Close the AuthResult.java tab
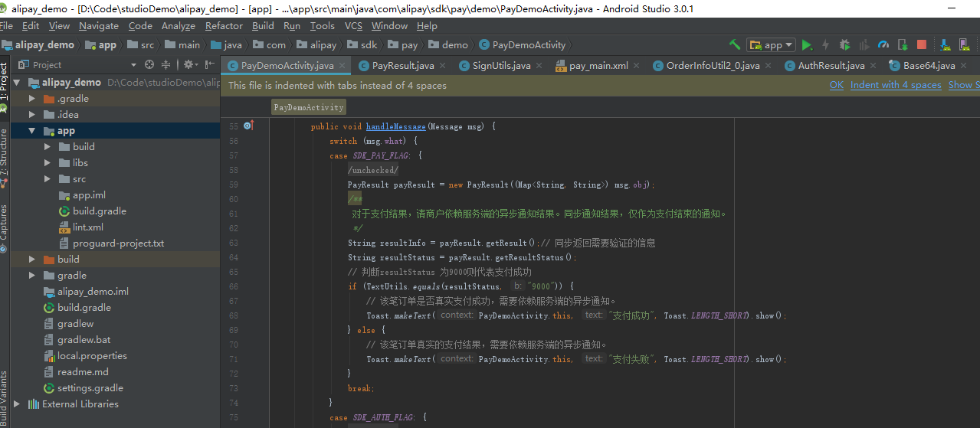This screenshot has width=980, height=428. tap(873, 66)
